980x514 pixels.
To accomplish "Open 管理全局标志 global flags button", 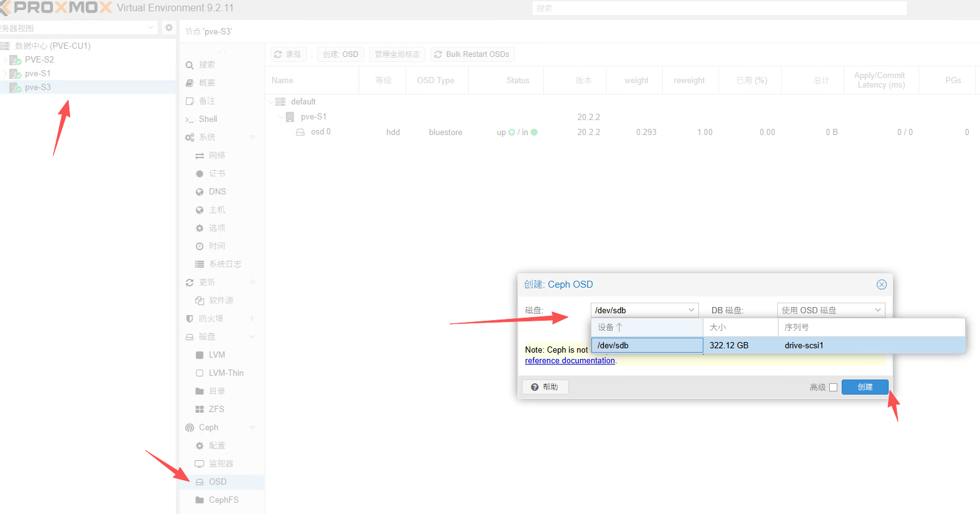I will (x=397, y=54).
